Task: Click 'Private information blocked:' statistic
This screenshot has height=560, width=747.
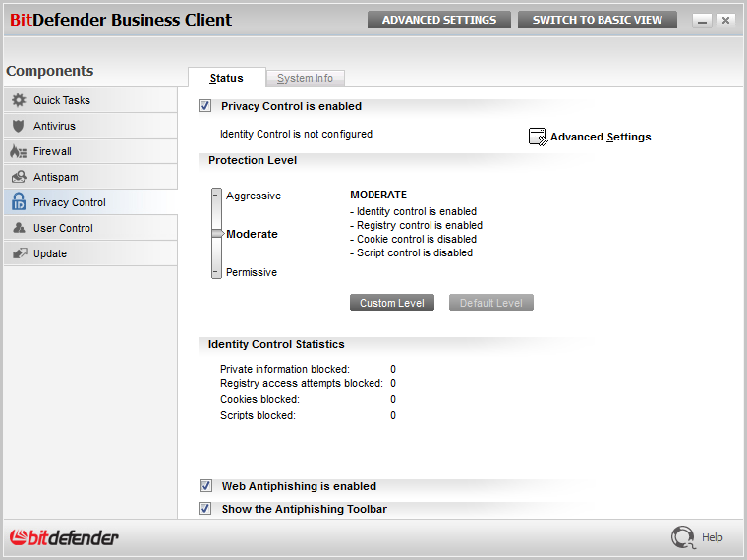Action: point(284,370)
